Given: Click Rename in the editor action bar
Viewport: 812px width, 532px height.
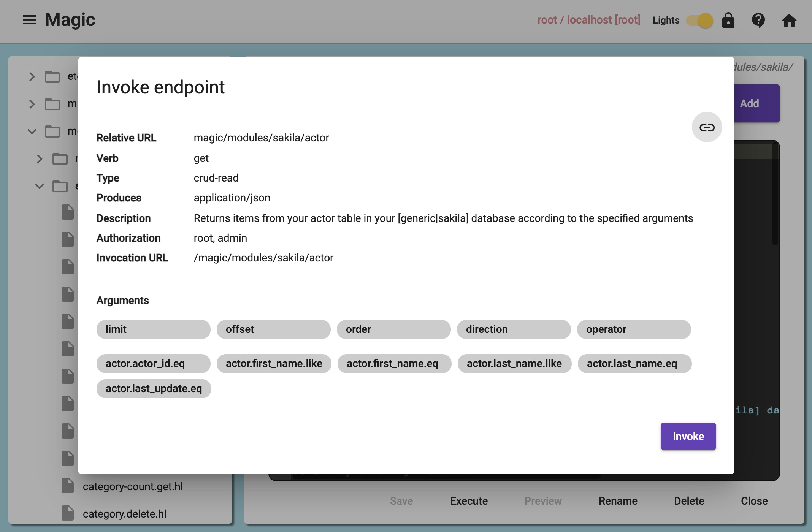Looking at the screenshot, I should tap(618, 501).
